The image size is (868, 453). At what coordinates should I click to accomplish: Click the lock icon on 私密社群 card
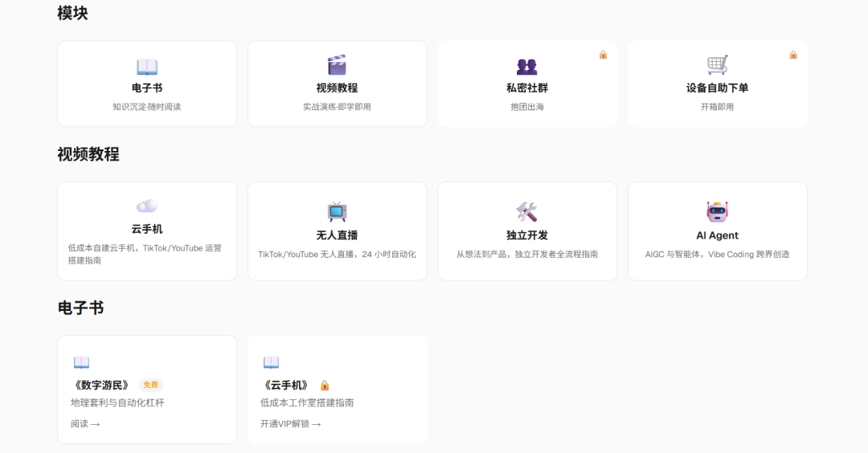click(x=603, y=55)
